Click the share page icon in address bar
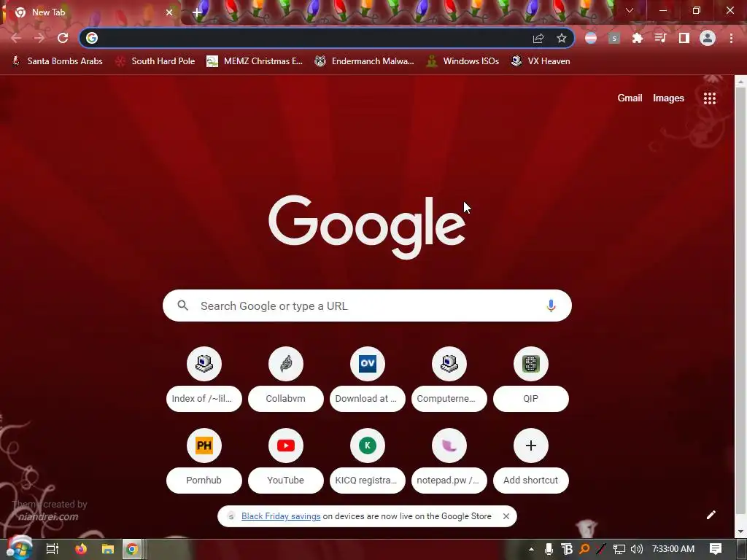The image size is (747, 560). coord(538,38)
